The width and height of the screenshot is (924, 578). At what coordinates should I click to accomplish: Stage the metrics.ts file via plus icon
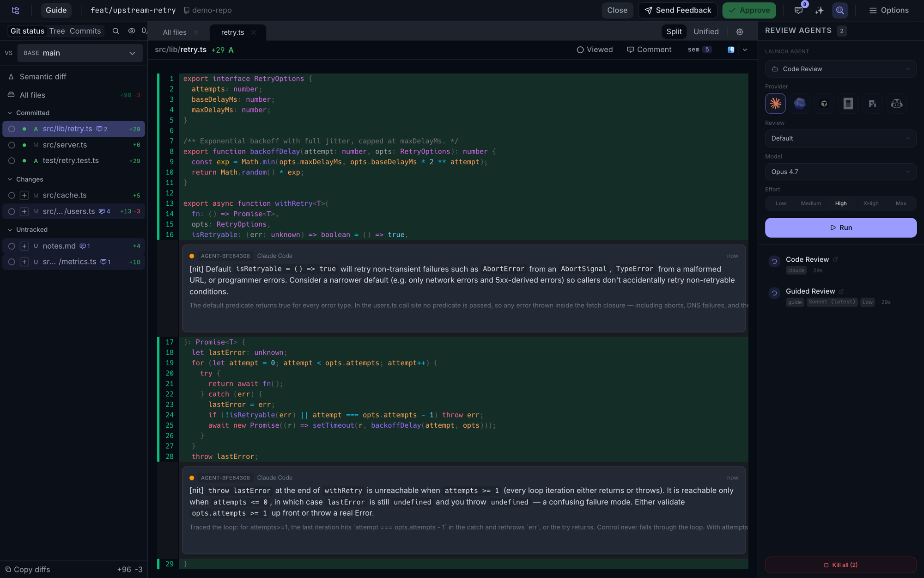24,262
